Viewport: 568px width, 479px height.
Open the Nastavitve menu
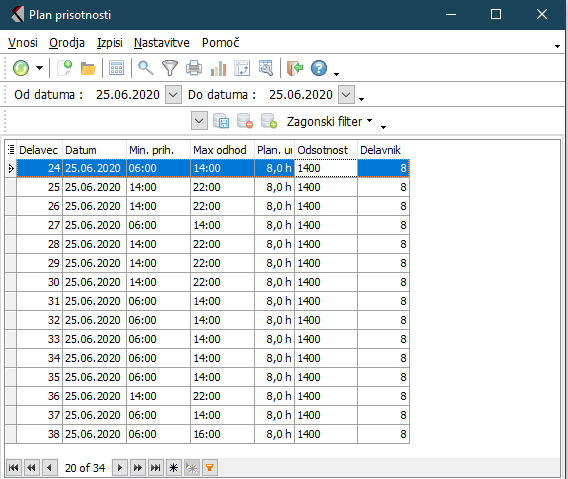162,43
